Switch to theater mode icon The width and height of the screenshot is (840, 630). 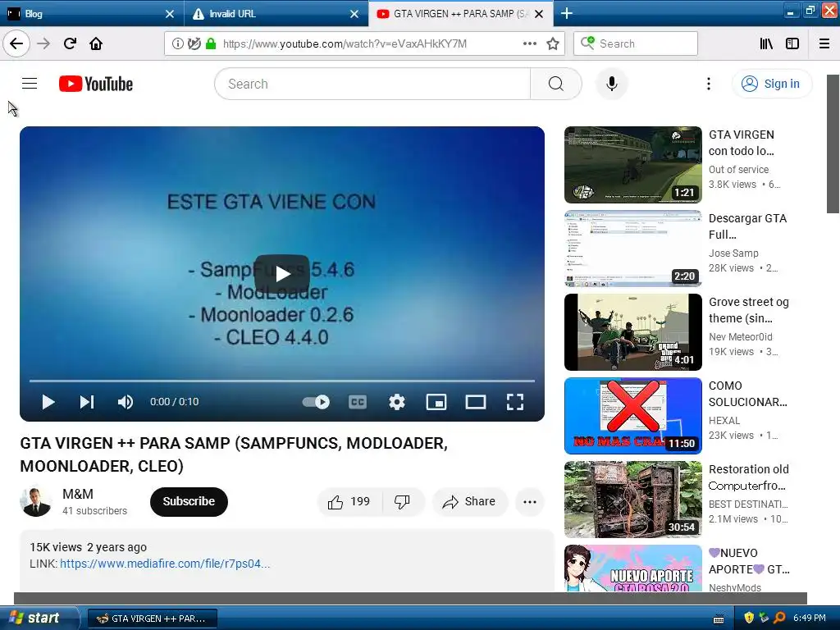tap(475, 402)
